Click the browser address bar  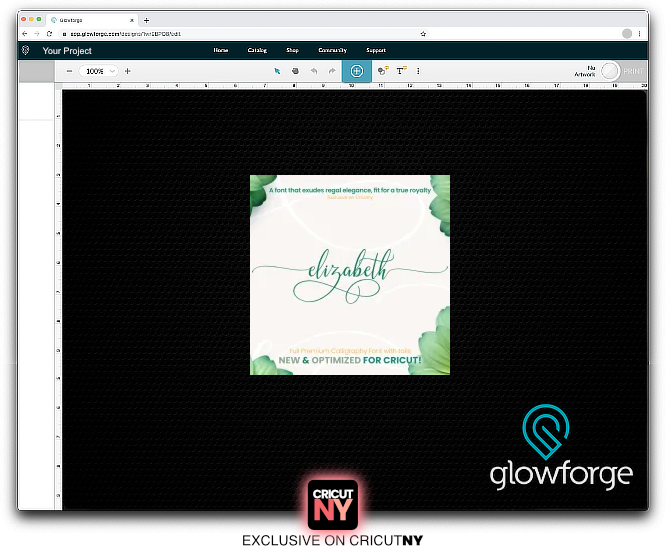click(x=242, y=34)
